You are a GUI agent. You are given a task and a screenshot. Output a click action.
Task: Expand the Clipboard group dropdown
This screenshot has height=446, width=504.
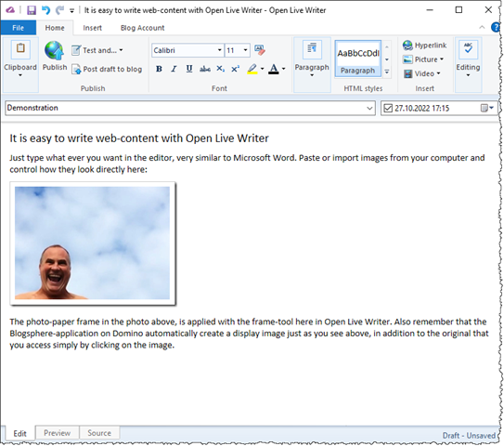(20, 75)
